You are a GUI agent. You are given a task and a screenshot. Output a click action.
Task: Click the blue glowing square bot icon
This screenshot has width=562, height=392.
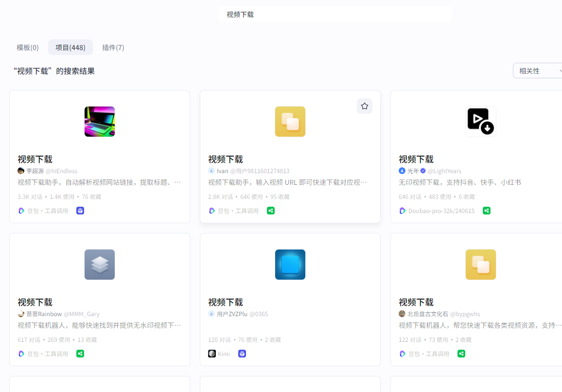click(290, 265)
